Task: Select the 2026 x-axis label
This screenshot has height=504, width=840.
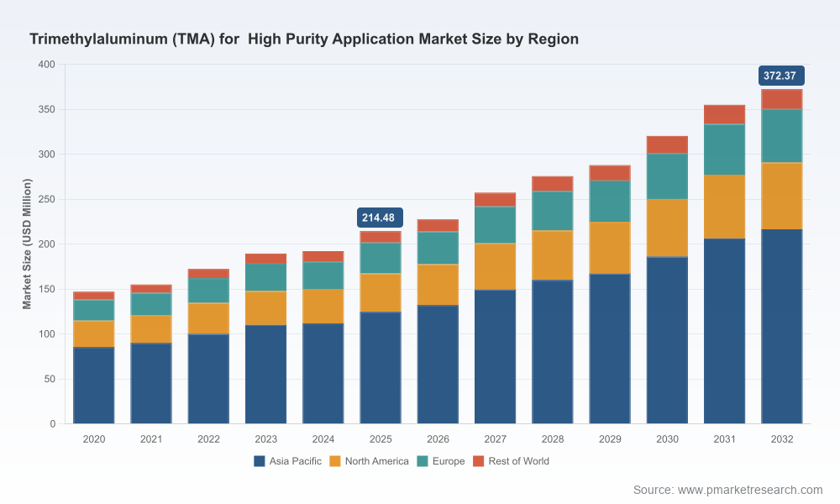Action: 438,439
